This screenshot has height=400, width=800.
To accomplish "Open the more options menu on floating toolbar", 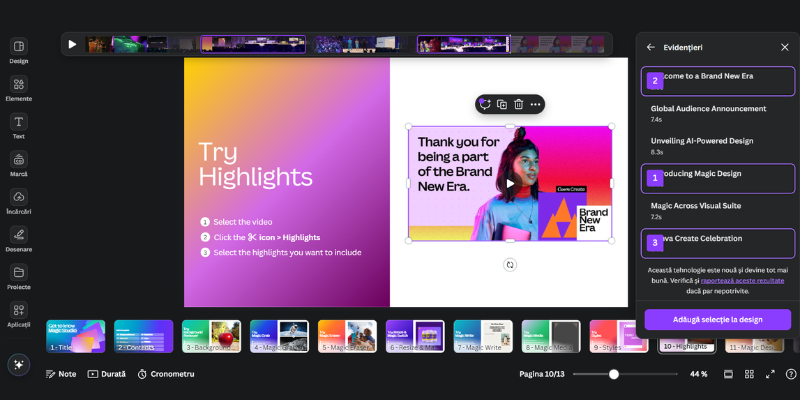I will pos(535,104).
